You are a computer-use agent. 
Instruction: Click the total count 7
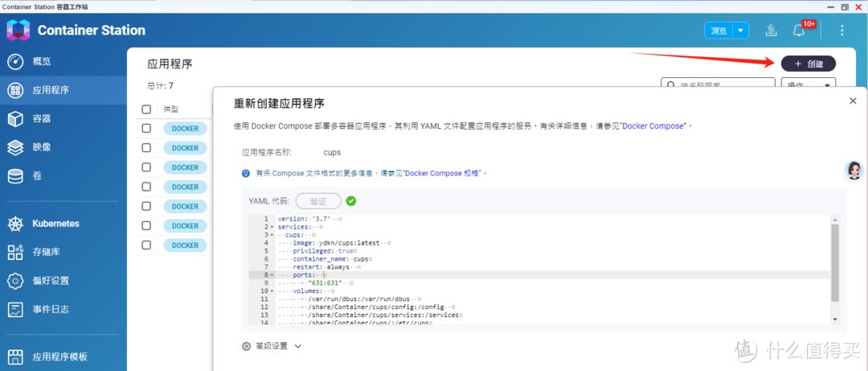pyautogui.click(x=171, y=85)
